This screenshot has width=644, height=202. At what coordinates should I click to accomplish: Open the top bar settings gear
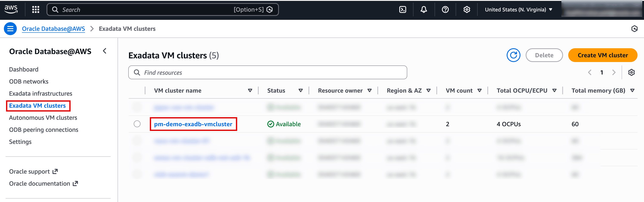click(x=467, y=9)
